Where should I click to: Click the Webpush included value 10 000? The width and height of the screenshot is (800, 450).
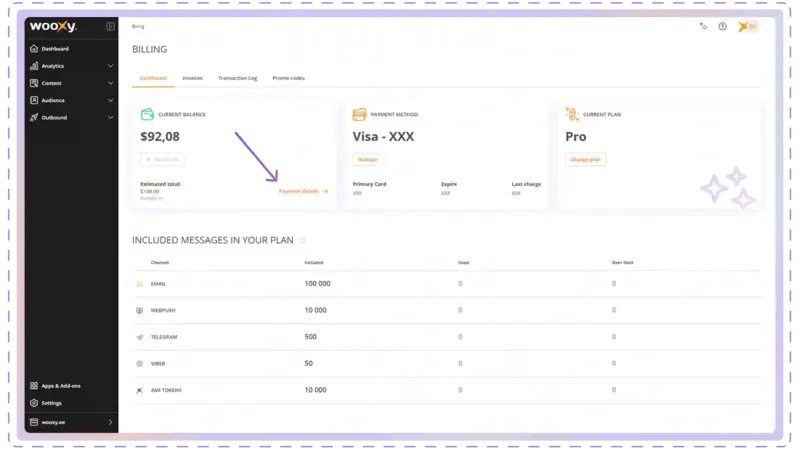pos(315,310)
